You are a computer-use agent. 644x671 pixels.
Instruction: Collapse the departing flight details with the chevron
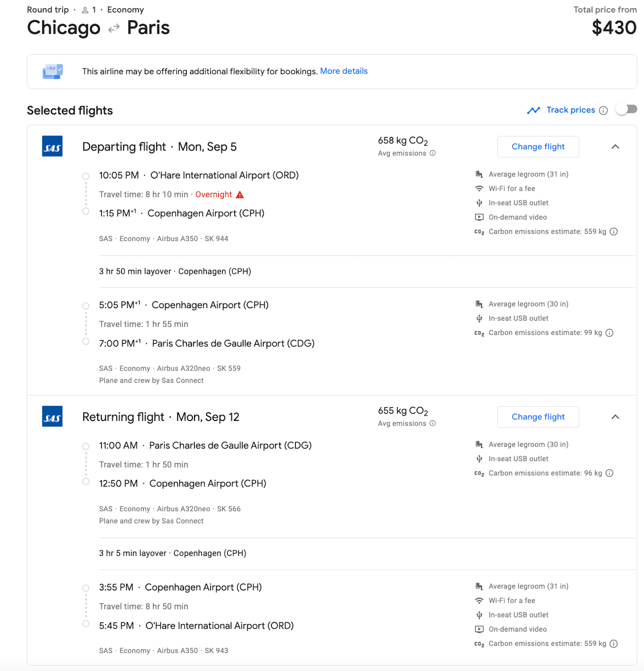coord(615,147)
